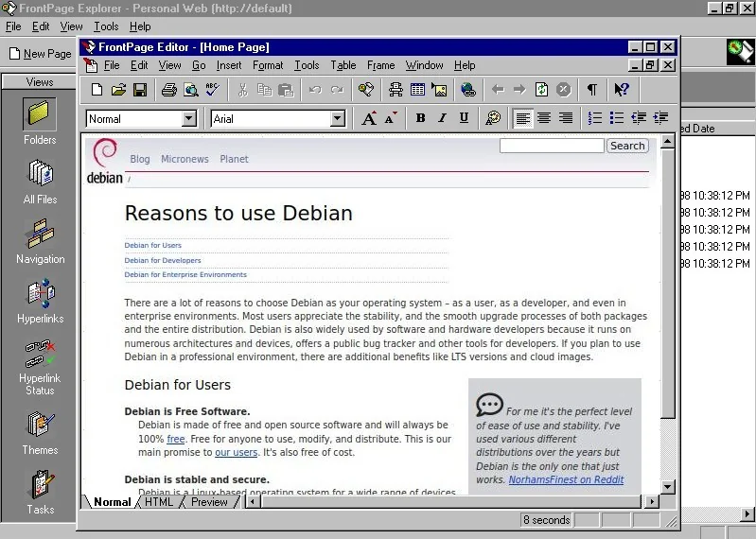
Task: Click in the Debian search input field
Action: pyautogui.click(x=551, y=146)
